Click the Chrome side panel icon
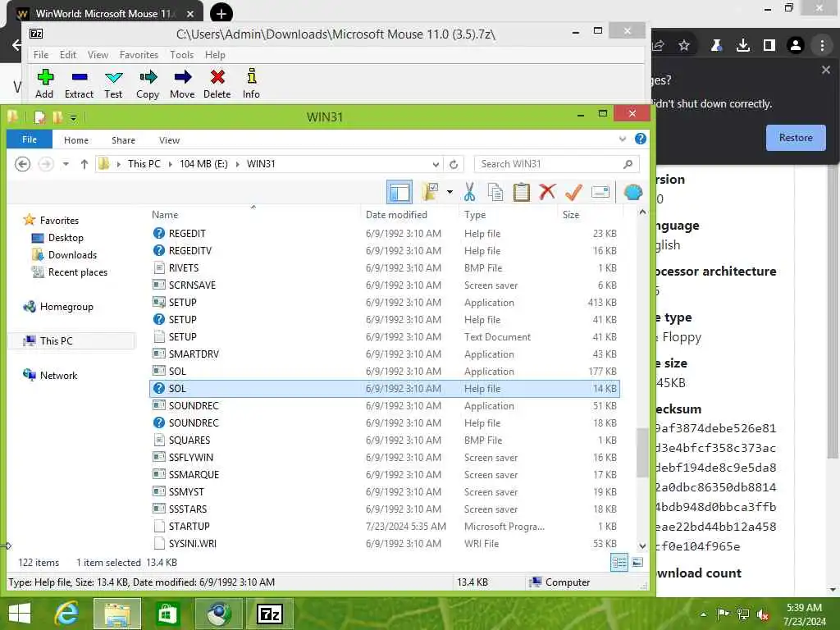840x630 pixels. point(769,46)
